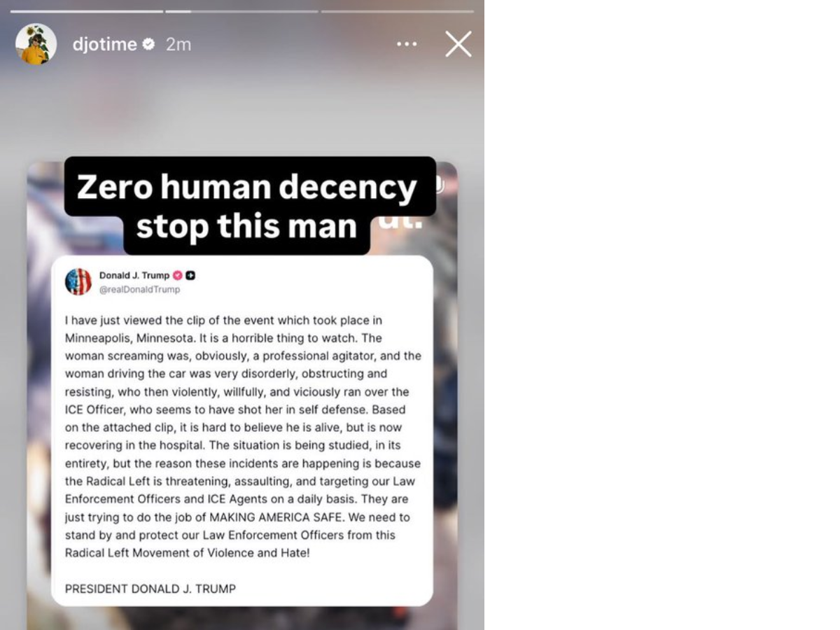Image resolution: width=840 pixels, height=630 pixels.
Task: Click the djotime username
Action: tap(105, 44)
